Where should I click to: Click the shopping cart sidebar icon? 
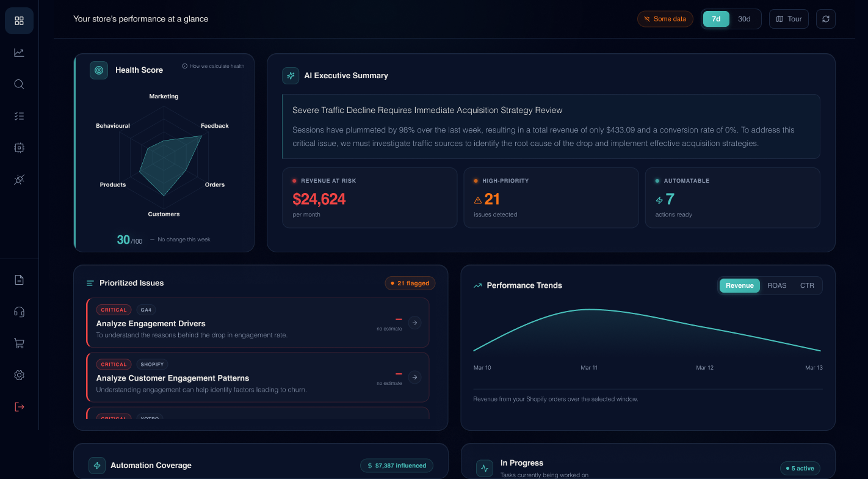pyautogui.click(x=19, y=343)
